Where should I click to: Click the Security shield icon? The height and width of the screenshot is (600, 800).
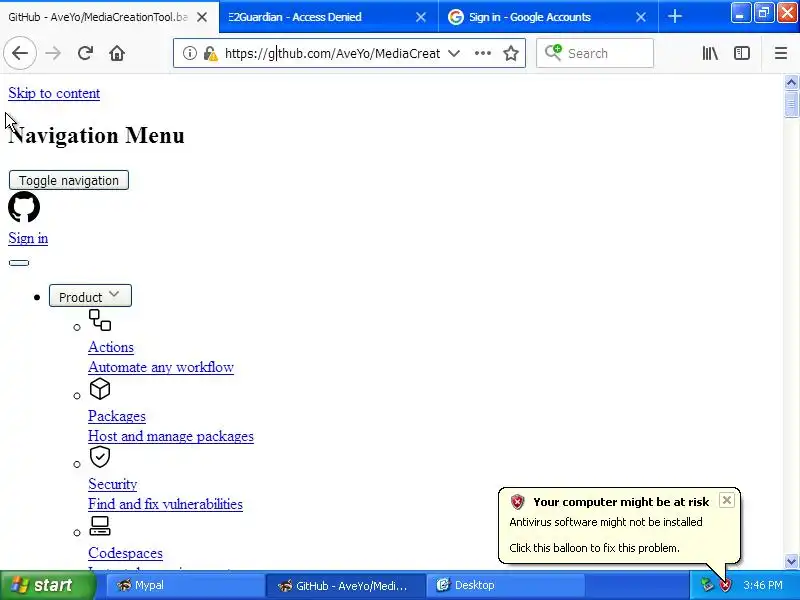[x=100, y=457]
